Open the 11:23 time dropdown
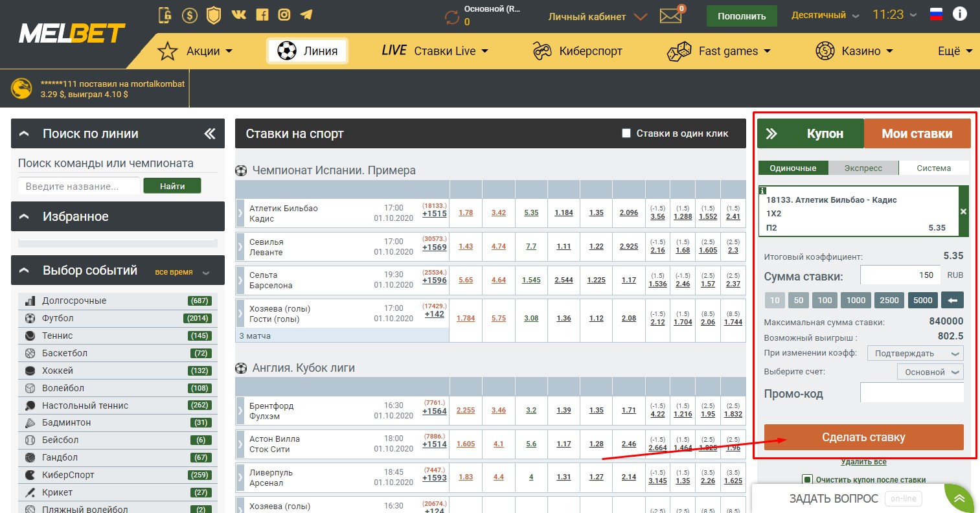The height and width of the screenshot is (513, 980). [895, 14]
